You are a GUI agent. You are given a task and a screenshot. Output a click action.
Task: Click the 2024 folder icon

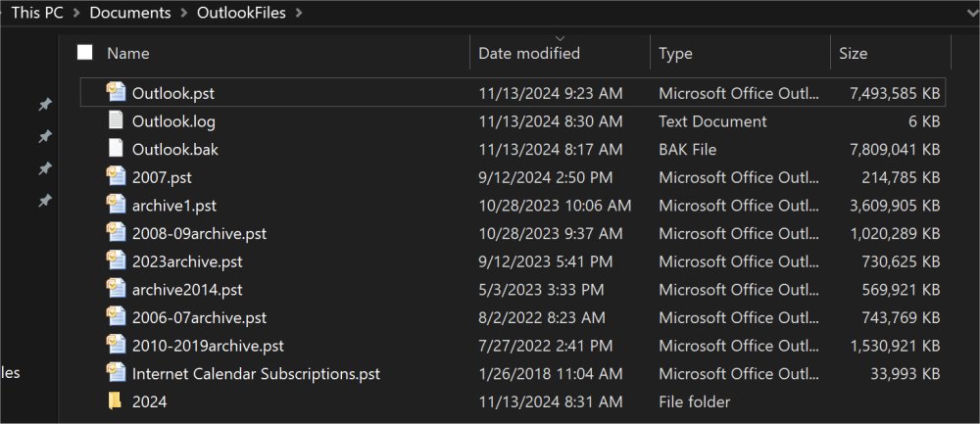click(115, 400)
